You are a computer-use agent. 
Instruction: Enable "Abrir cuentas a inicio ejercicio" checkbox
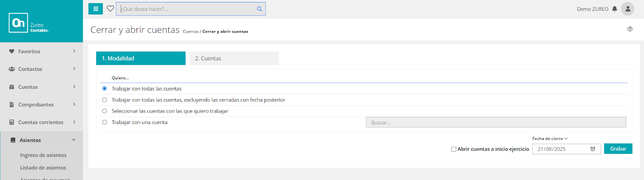tap(454, 149)
